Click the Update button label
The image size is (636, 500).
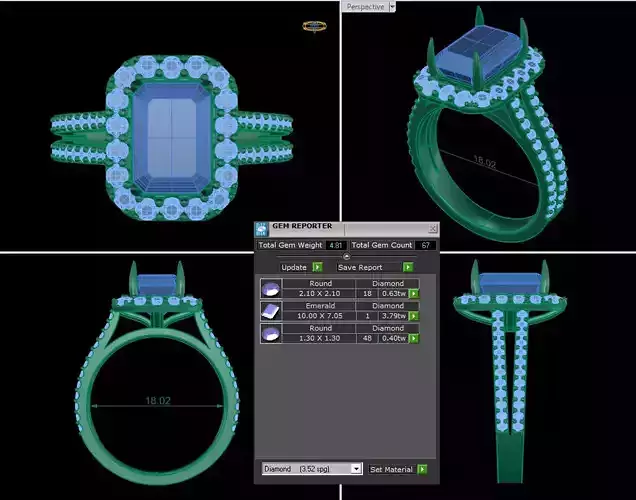point(294,268)
